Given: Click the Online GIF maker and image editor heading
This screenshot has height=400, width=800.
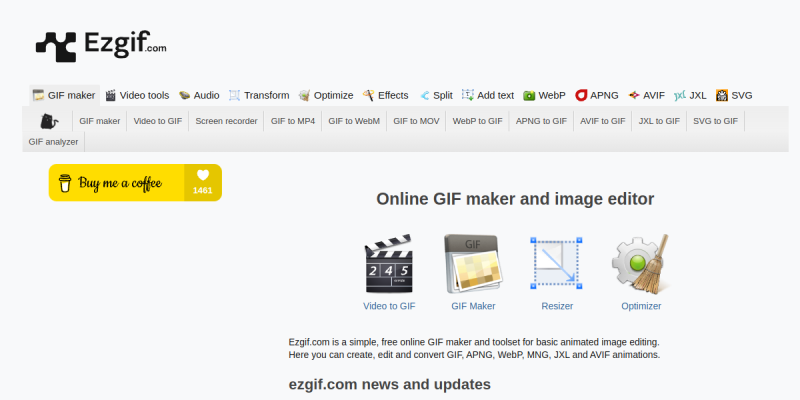Looking at the screenshot, I should click(x=515, y=199).
